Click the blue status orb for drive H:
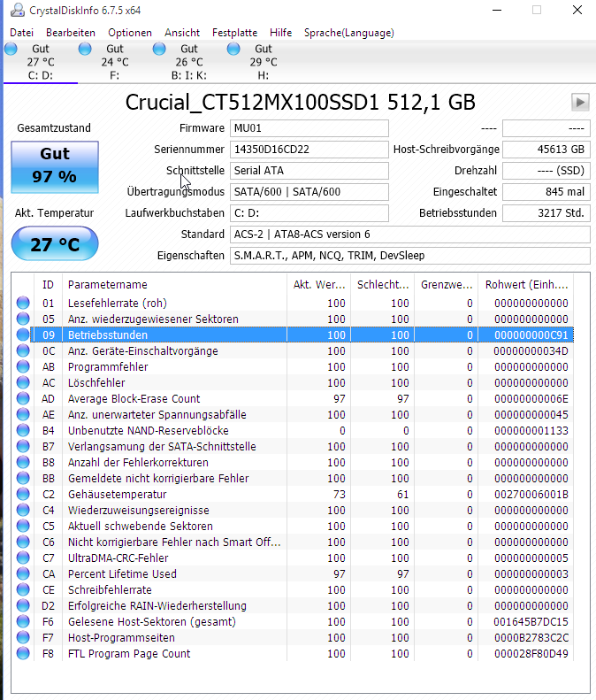Screen dimensions: 596x700 [x=233, y=49]
